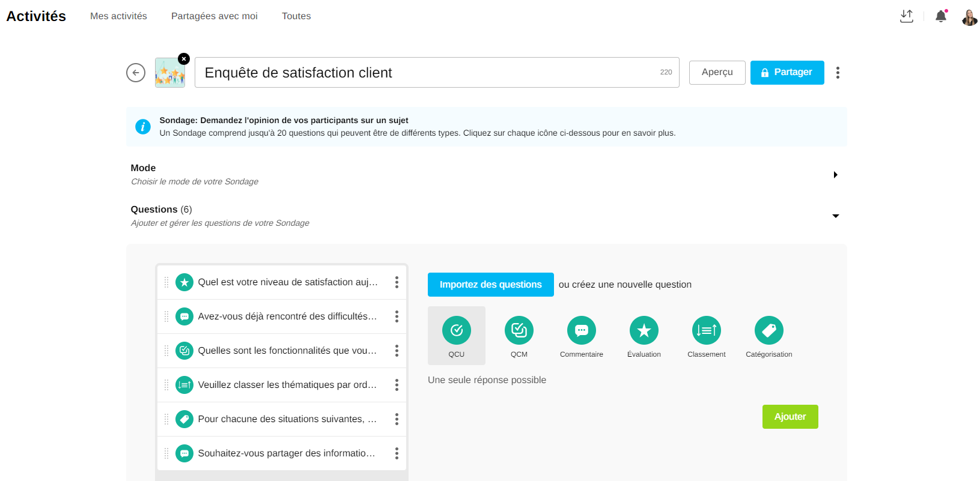Click the import/export icon in header
980x481 pixels.
(x=906, y=17)
